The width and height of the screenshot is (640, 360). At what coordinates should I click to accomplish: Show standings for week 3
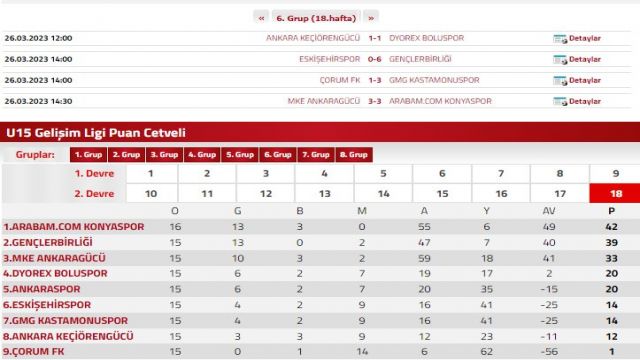[266, 173]
